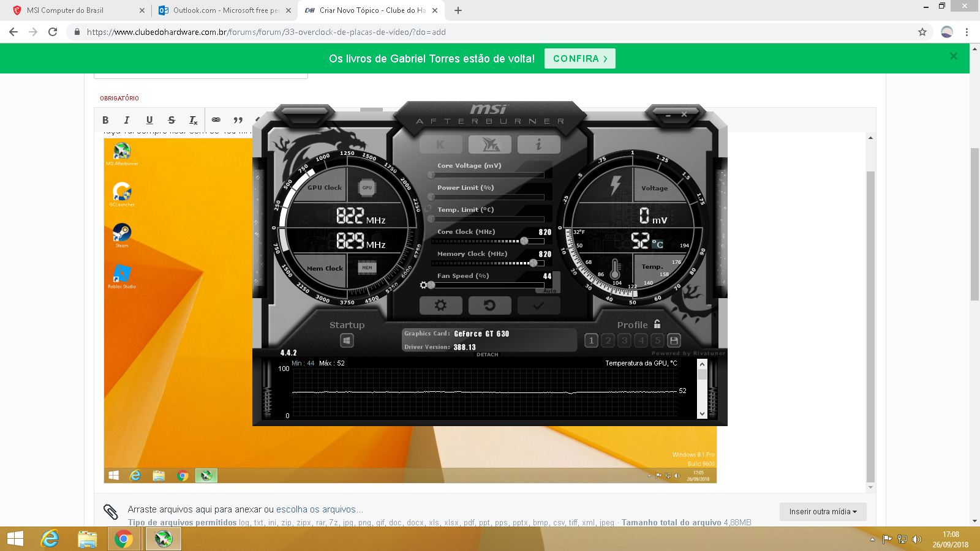Click the monitoring graph scroll up arrow
Viewport: 980px width, 551px height.
(703, 364)
